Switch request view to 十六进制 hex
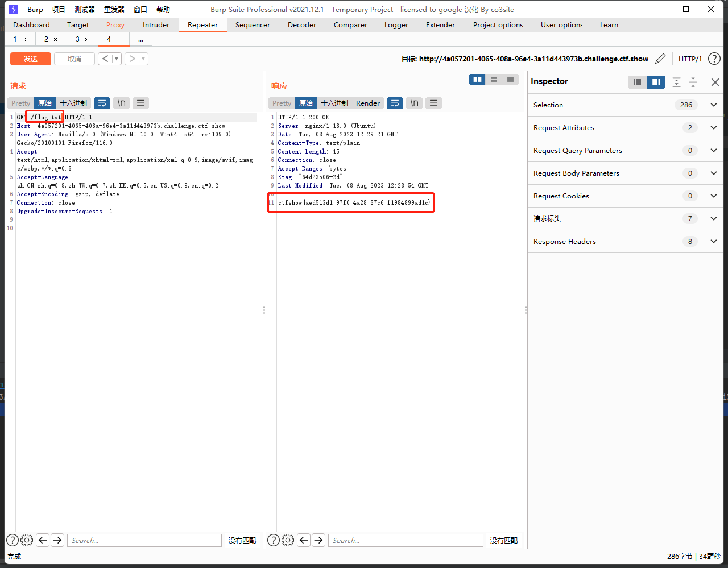Viewport: 728px width, 568px height. click(73, 103)
